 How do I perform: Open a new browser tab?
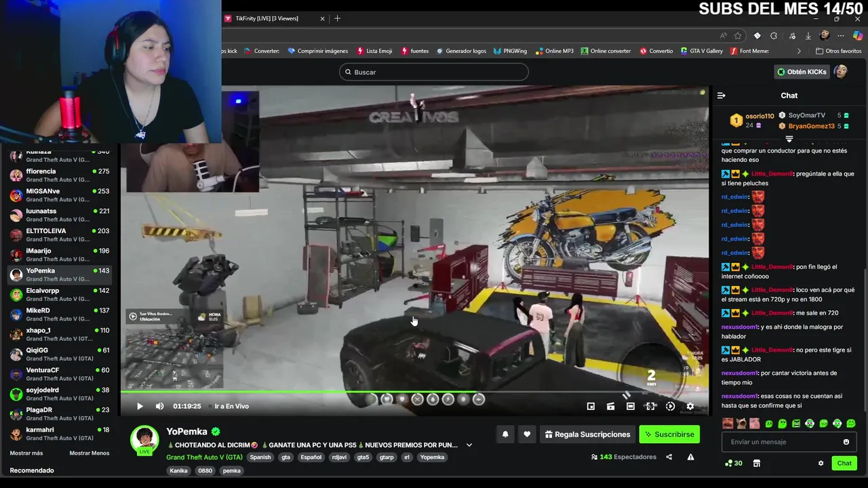338,18
